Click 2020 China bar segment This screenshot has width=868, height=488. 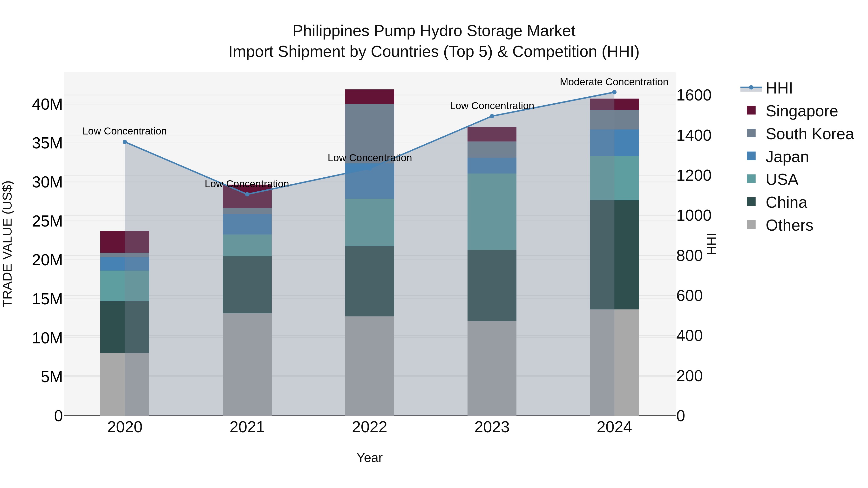click(125, 327)
